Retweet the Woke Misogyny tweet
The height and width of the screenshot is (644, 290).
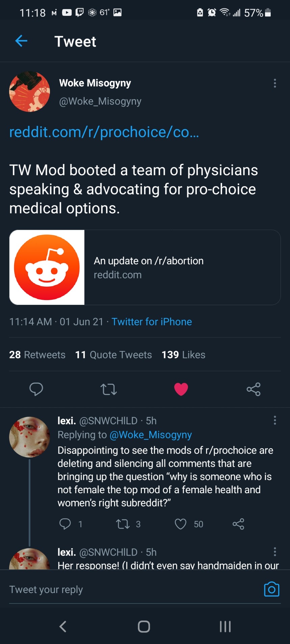click(x=109, y=389)
